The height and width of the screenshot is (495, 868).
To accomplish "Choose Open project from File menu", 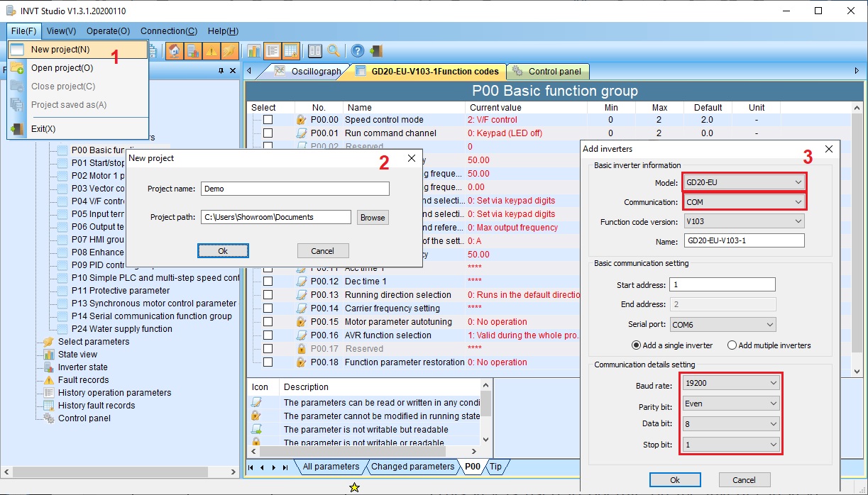I will point(78,68).
